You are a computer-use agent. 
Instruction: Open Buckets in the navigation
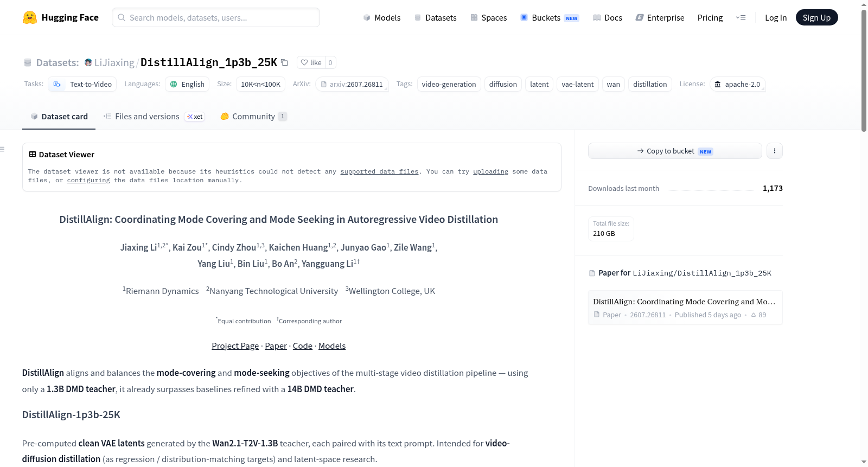(550, 17)
